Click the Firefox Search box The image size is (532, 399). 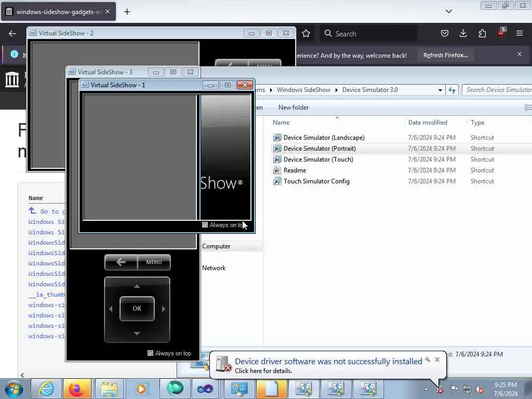[368, 34]
